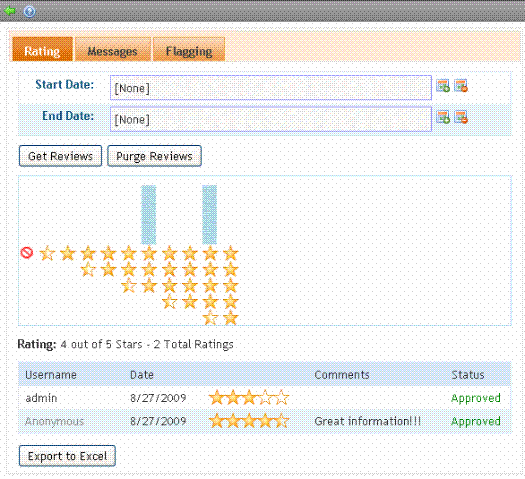
Task: Focus the Start Date input field
Action: (x=271, y=88)
